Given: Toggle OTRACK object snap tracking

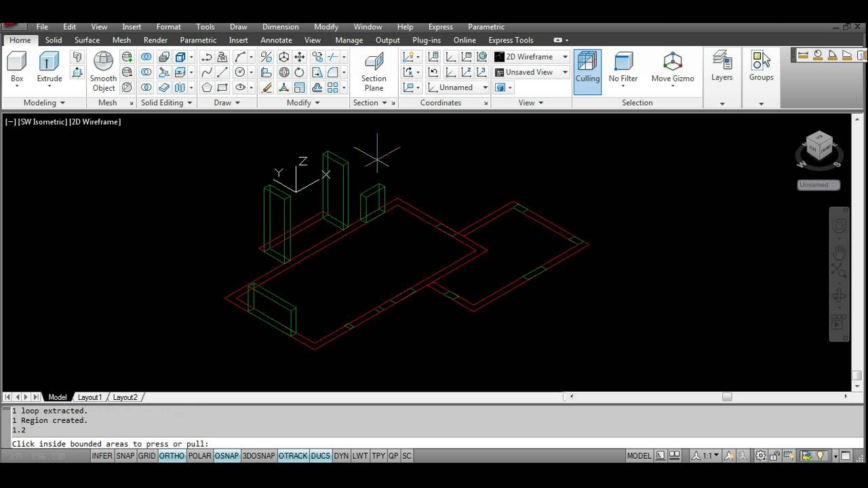Looking at the screenshot, I should pyautogui.click(x=293, y=456).
